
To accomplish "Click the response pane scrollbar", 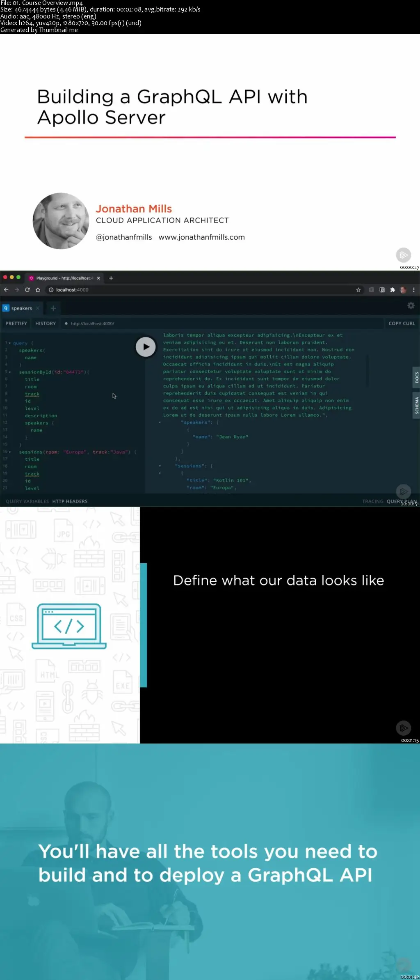I will point(367,370).
